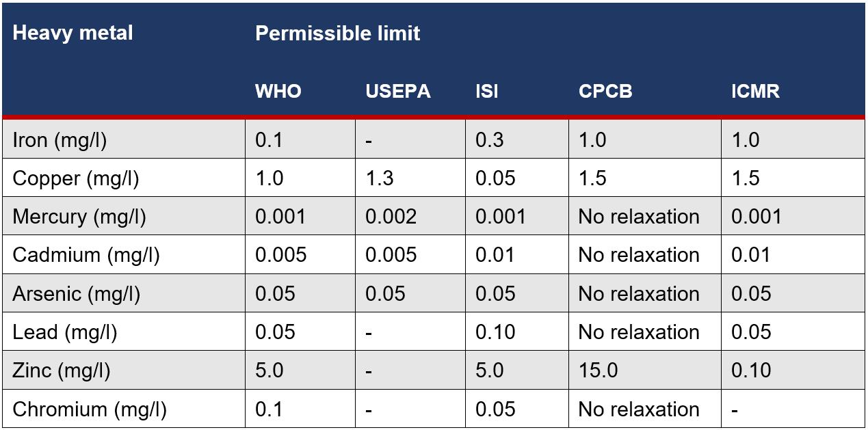Select Mercury's CPCB 'No relaxation' cell

point(638,217)
